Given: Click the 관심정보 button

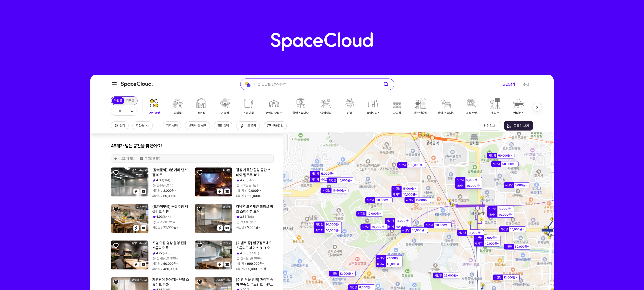Looking at the screenshot, I should [x=489, y=126].
